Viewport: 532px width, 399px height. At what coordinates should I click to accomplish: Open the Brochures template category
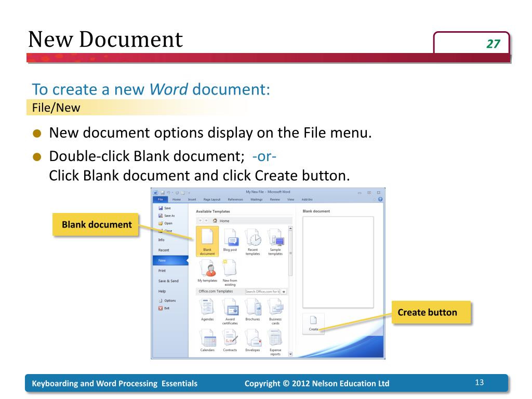[253, 309]
